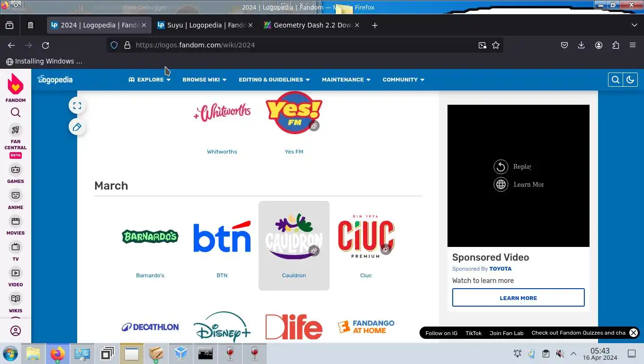644x364 pixels.
Task: Close the Fandom bottom notification bar
Action: click(x=633, y=333)
